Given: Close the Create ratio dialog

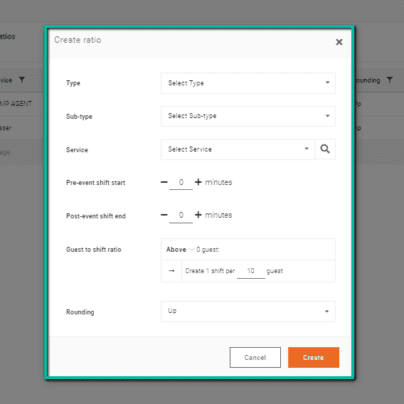Looking at the screenshot, I should point(339,42).
